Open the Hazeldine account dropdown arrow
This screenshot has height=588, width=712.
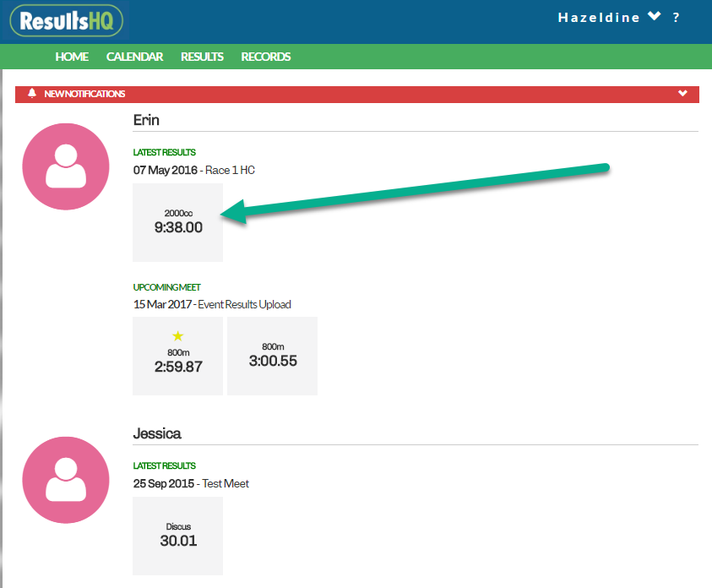pos(655,16)
